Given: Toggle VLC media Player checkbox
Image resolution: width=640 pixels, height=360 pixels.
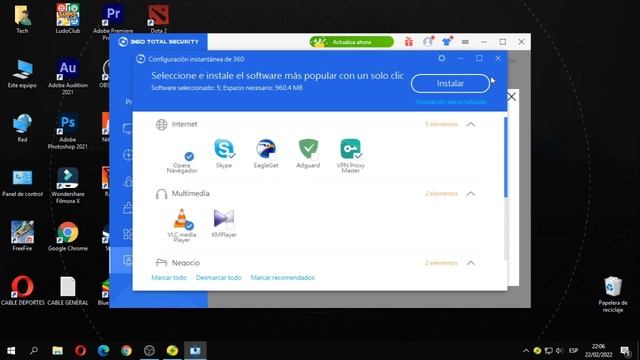Looking at the screenshot, I should coord(189,226).
